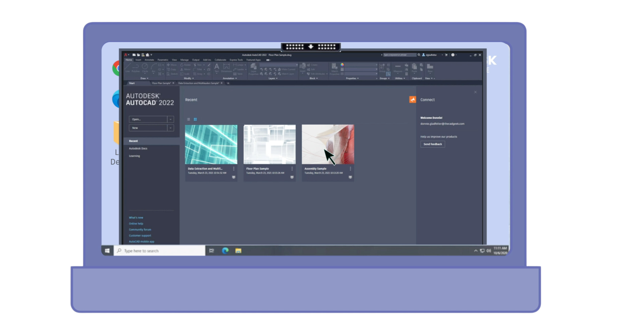
Task: Open the Insert ribbon tab
Action: 138,60
